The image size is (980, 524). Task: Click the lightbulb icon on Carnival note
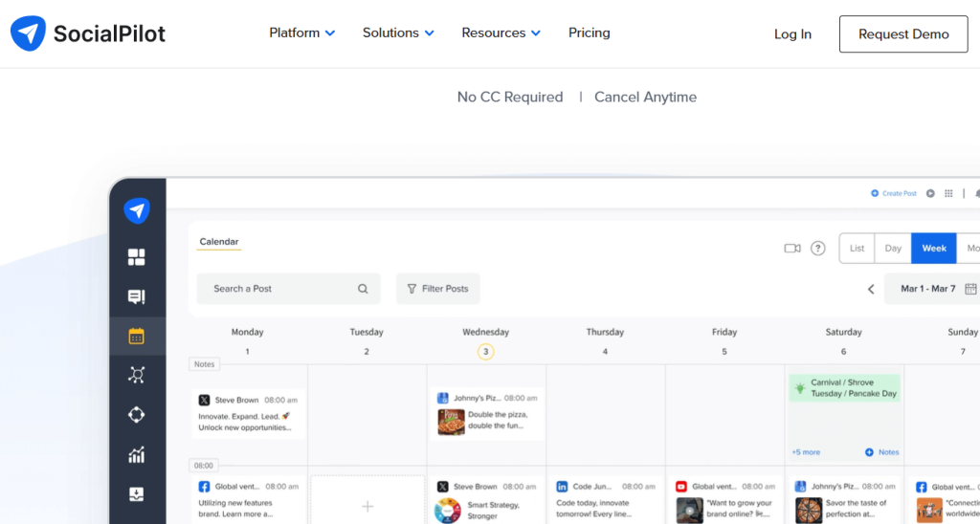799,388
